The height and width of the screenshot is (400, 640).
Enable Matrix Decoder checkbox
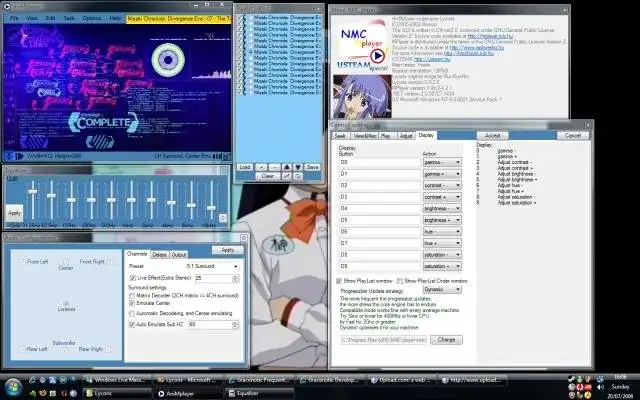pos(132,295)
